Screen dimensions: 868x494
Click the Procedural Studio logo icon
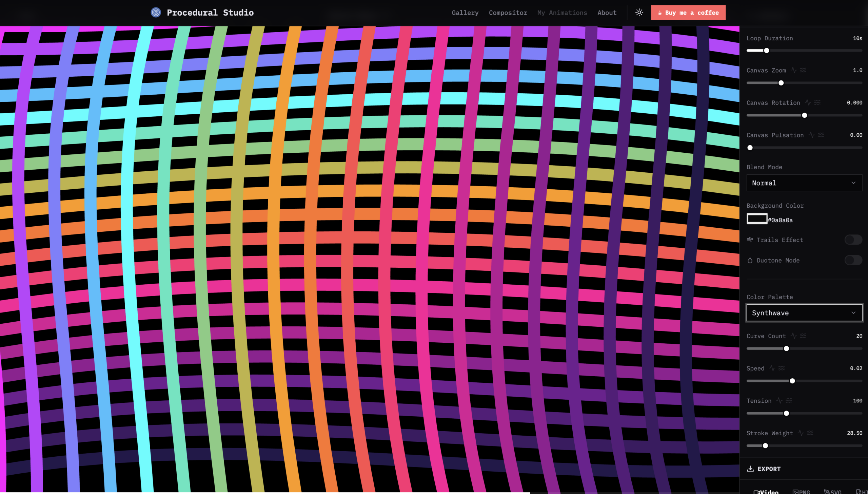coord(156,13)
